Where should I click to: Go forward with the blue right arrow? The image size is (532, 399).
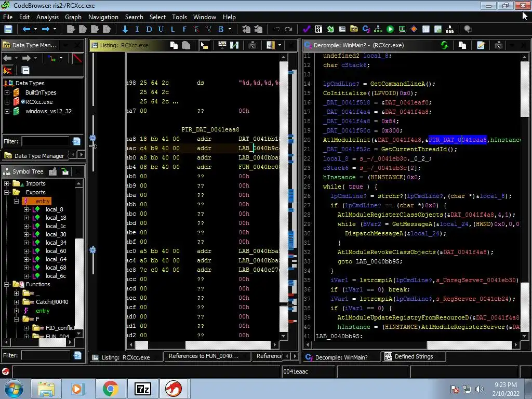click(46, 29)
